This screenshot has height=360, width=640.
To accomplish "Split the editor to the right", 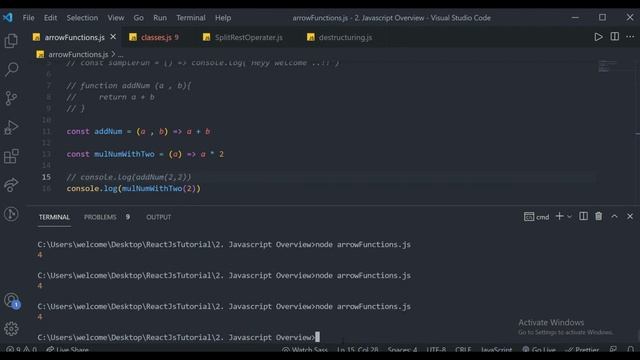I will click(x=614, y=37).
